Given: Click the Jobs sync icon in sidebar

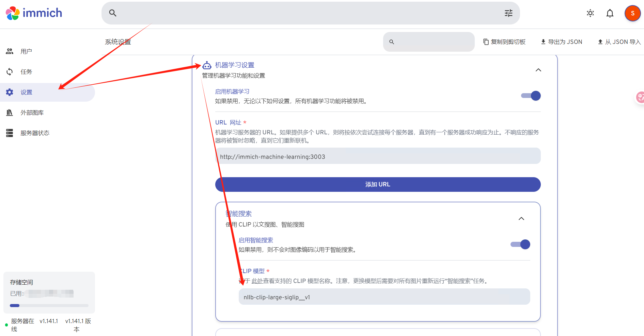Looking at the screenshot, I should 10,72.
